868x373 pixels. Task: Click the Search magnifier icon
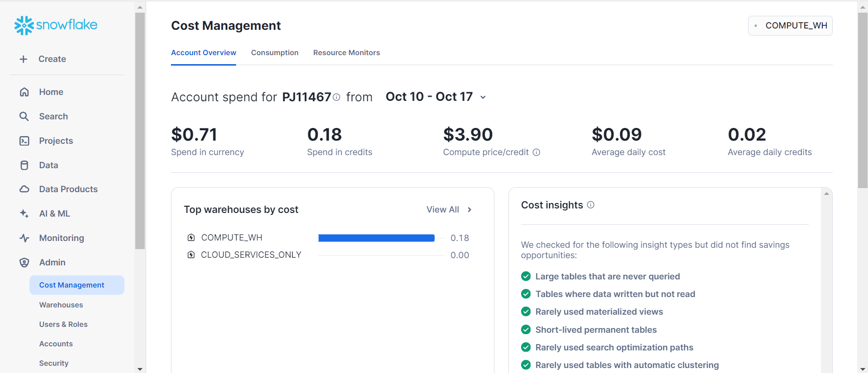pyautogui.click(x=24, y=117)
